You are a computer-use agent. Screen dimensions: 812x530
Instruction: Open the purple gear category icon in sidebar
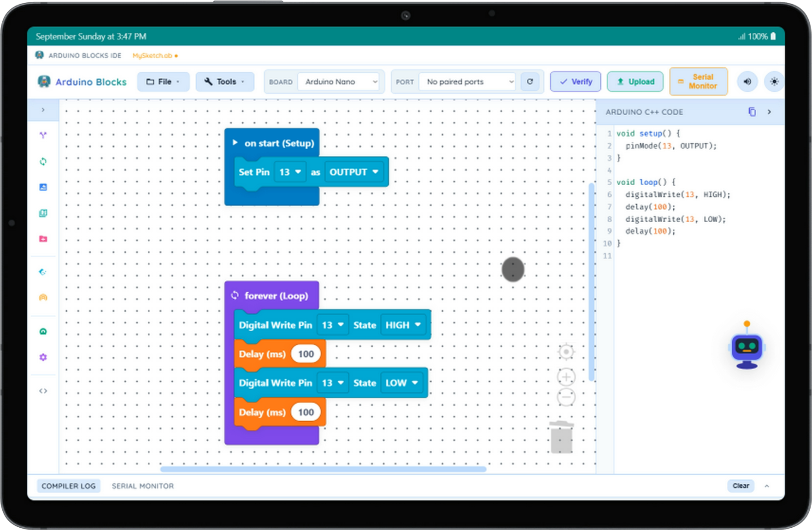point(43,357)
